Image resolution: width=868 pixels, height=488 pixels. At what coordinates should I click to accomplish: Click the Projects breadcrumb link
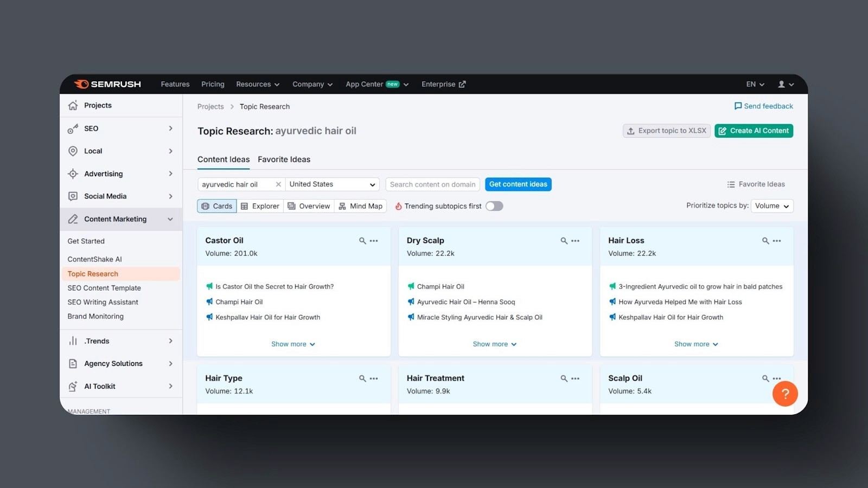[x=210, y=107]
